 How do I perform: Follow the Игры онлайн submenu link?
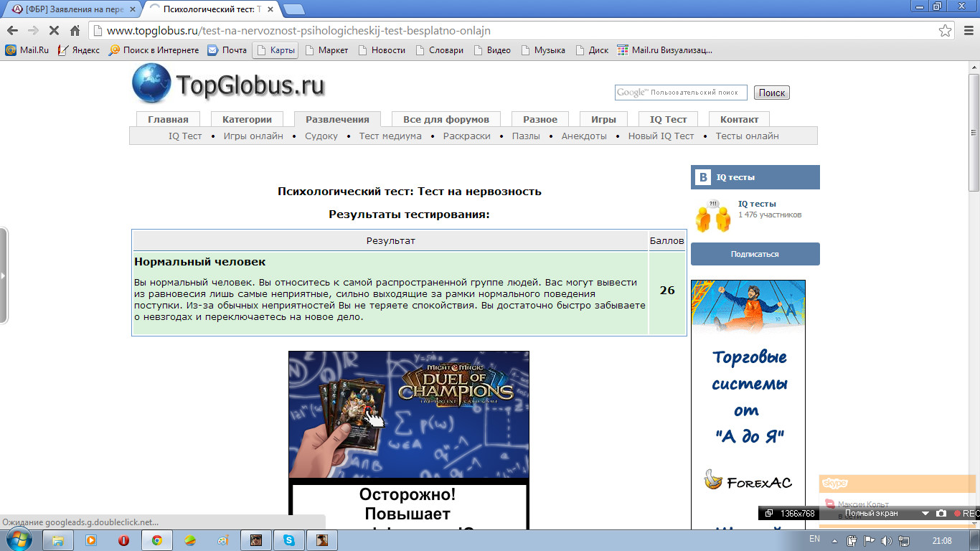(x=253, y=136)
